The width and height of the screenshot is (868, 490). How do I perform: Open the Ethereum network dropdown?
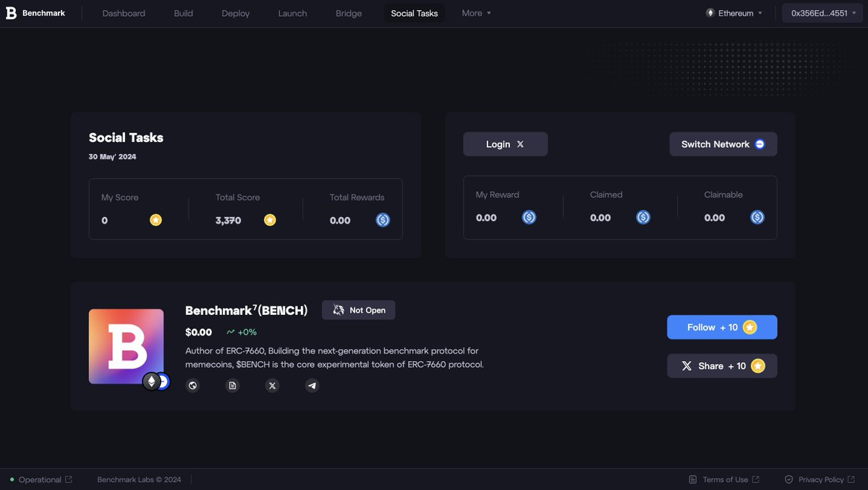[x=735, y=13]
